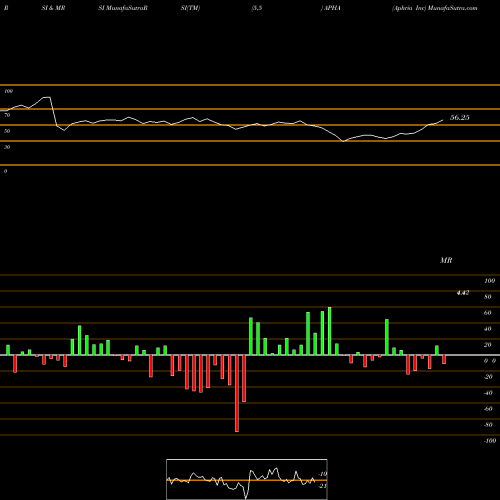This screenshot has width=500, height=500.
Task: Click the -21 label in mini chart
Action: [x=323, y=486]
